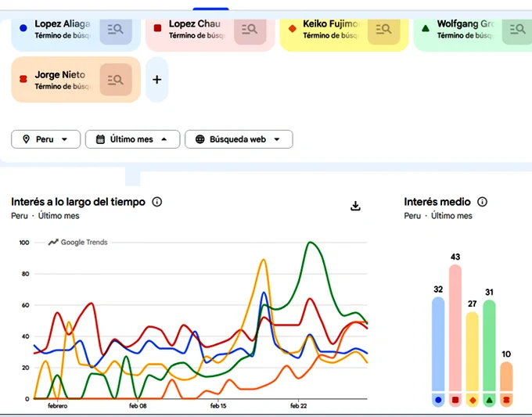The height and width of the screenshot is (417, 532).
Task: Click the Interés medio heading
Action: click(437, 202)
